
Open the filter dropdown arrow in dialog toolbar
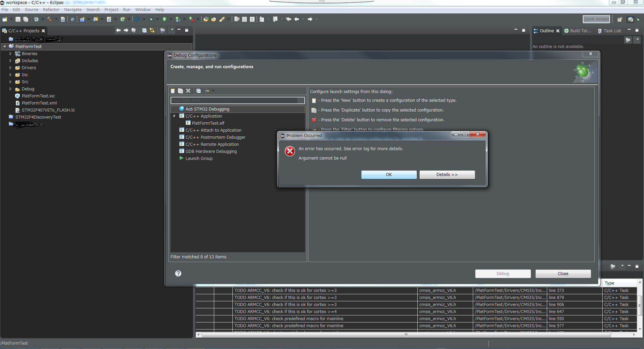213,91
